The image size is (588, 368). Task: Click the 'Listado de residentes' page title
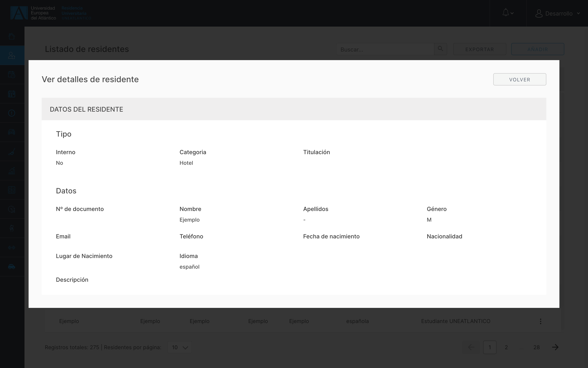point(87,49)
